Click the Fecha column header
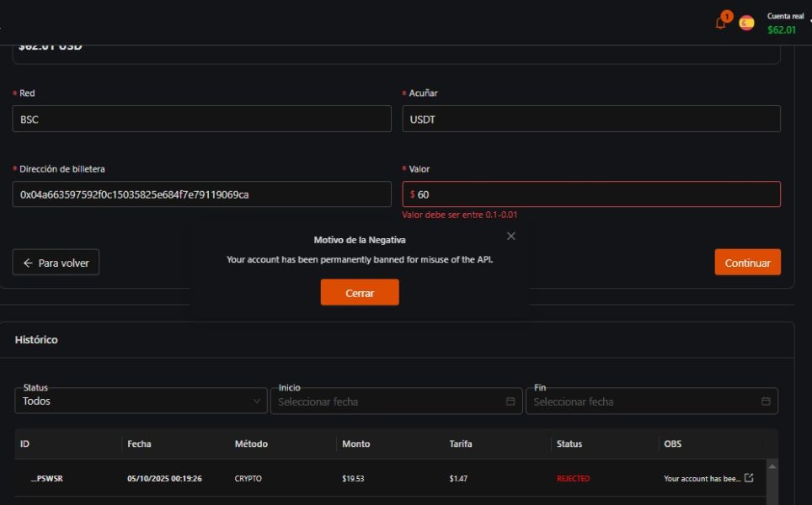812x505 pixels. click(x=139, y=444)
